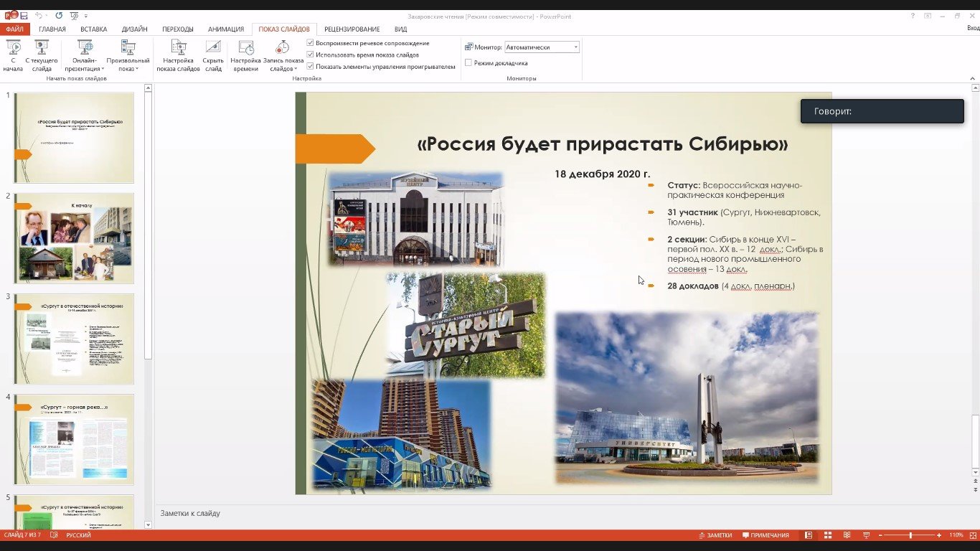Select slide 2 thumbnail 'К началу'
Image resolution: width=980 pixels, height=551 pixels.
pos(74,237)
